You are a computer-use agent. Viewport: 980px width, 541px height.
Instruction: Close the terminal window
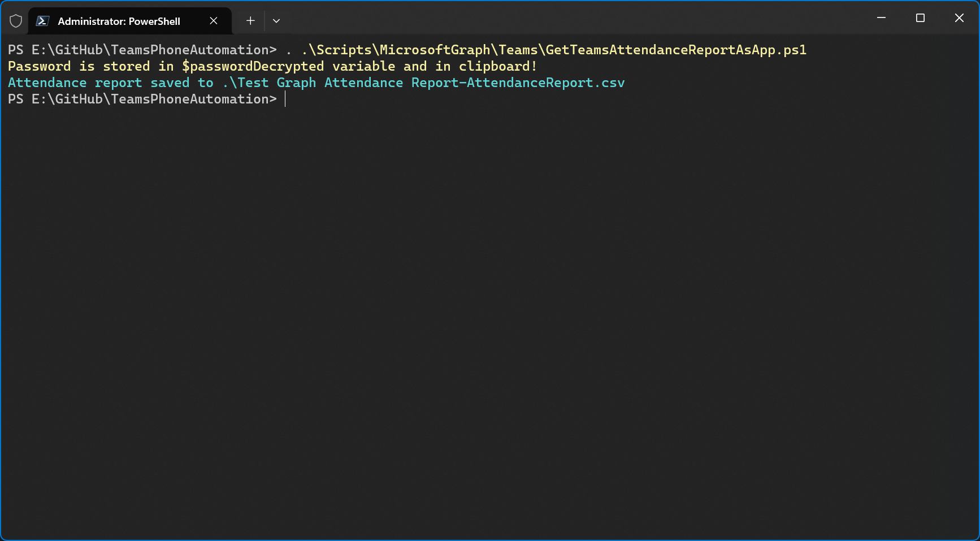(x=959, y=18)
